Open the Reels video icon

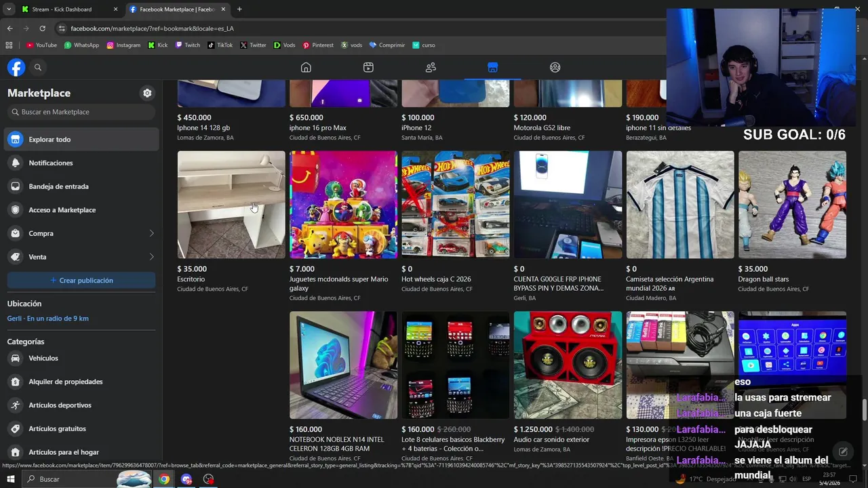tap(368, 67)
